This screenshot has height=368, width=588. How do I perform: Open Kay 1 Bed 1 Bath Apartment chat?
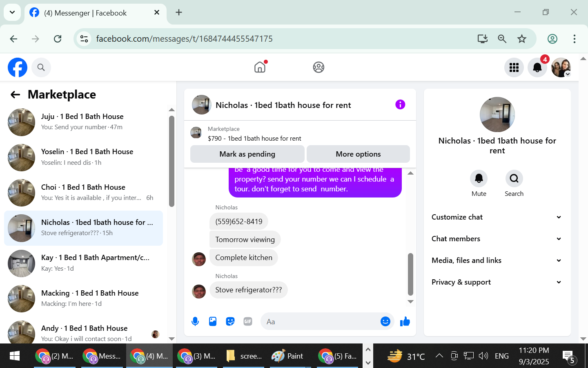[x=83, y=263]
